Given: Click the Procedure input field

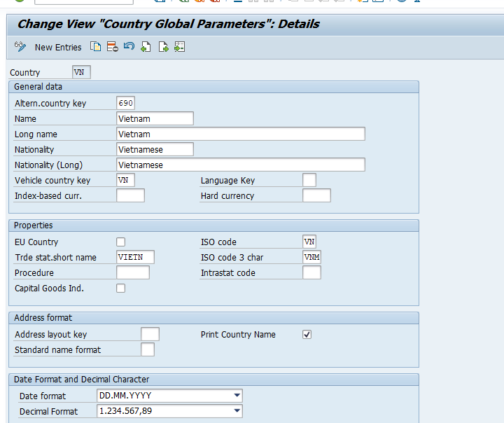Looking at the screenshot, I should tap(133, 272).
